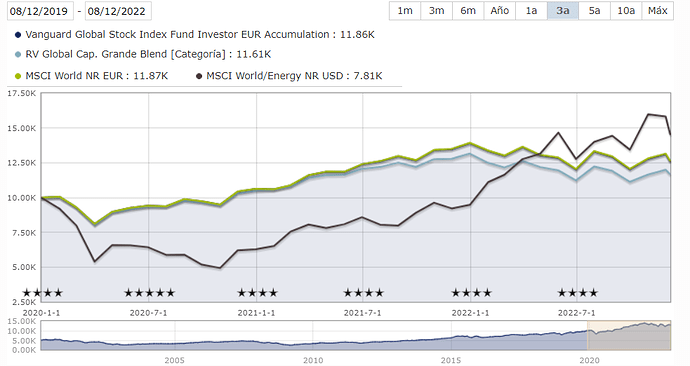Click the star rating near 2022-7-1
This screenshot has height=366, width=690.
coord(578,293)
